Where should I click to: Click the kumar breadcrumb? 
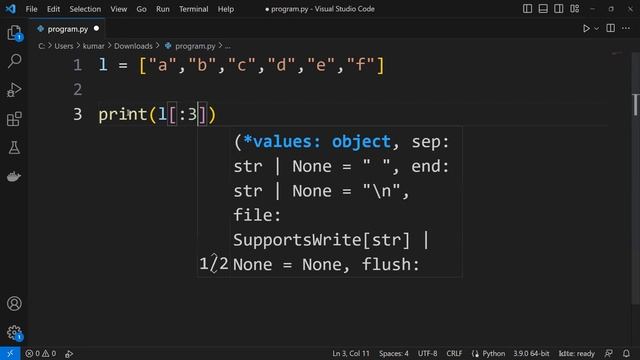(x=93, y=46)
